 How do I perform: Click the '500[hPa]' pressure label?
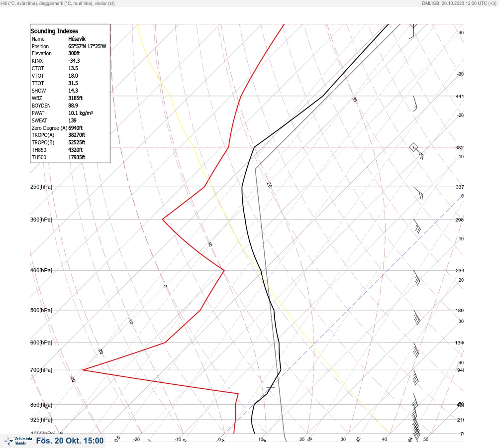[x=41, y=310]
